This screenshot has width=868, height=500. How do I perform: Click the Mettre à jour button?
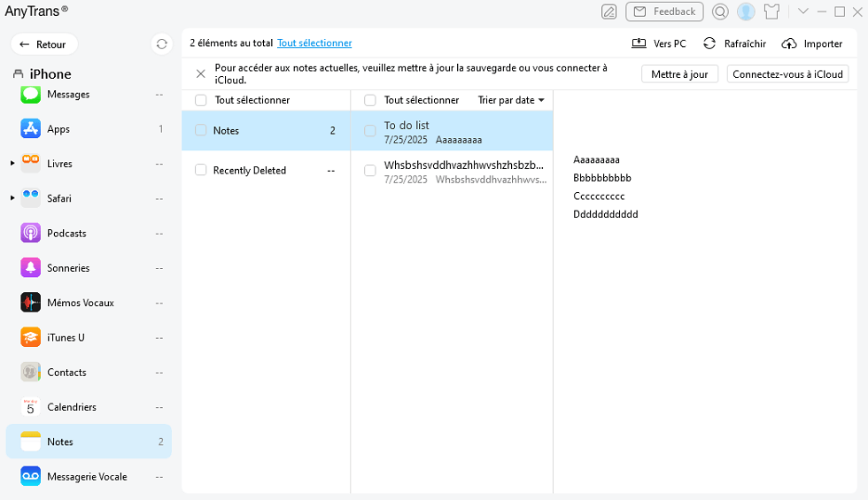(679, 74)
